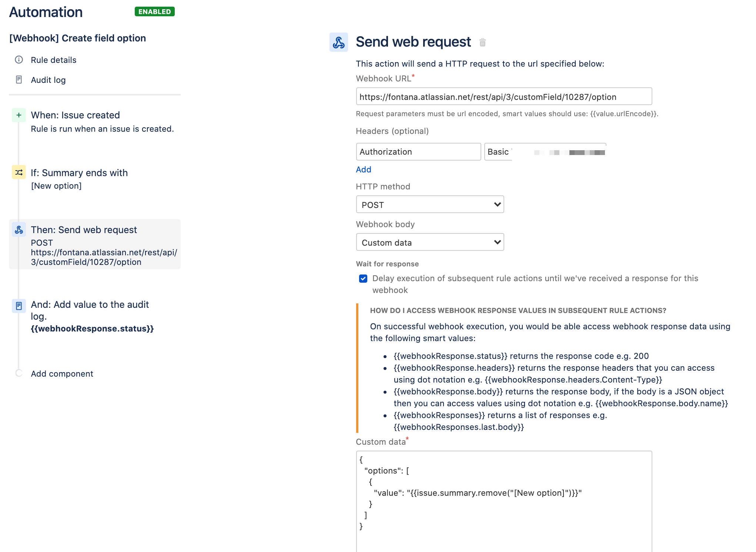
Task: Open the HTTP method POST dropdown
Action: 430,205
